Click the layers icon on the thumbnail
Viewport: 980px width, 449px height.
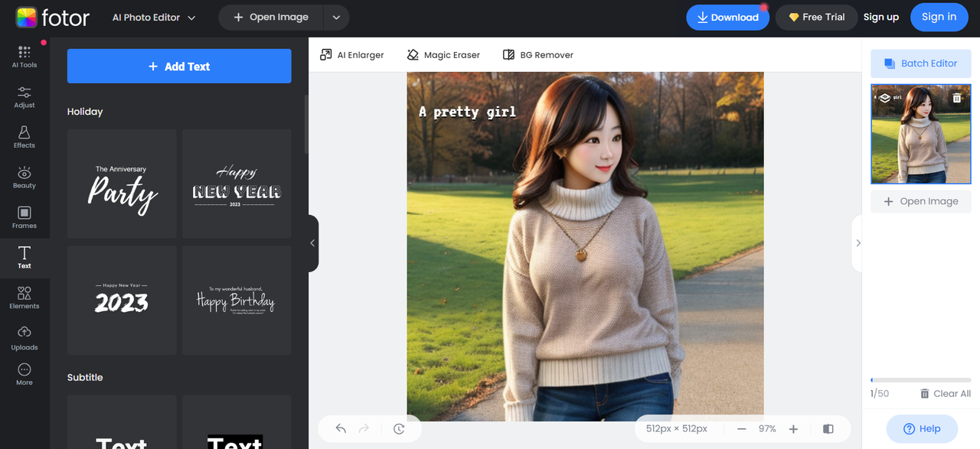884,98
